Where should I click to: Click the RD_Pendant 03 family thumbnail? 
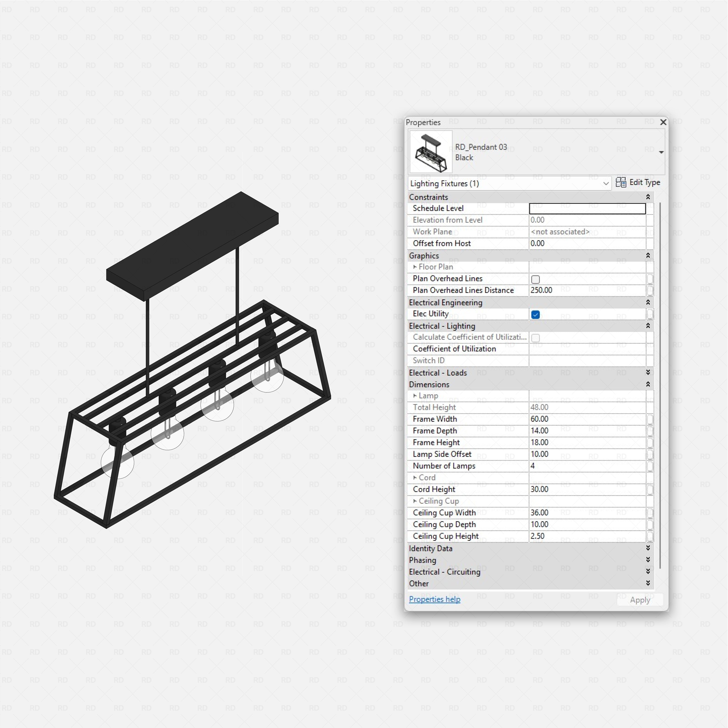431,152
